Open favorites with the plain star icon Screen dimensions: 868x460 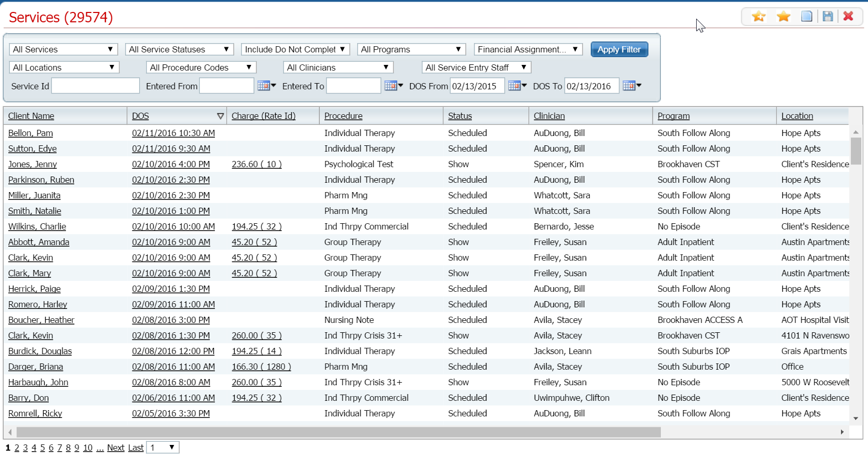point(783,17)
